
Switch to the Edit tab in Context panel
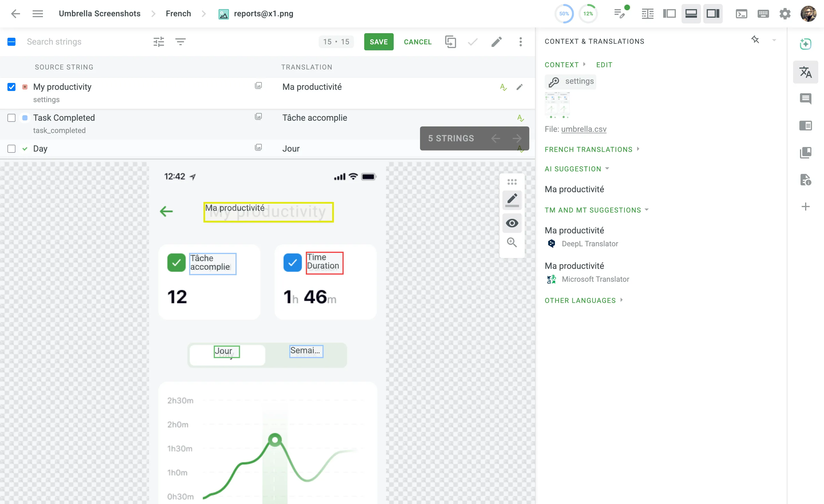coord(604,65)
